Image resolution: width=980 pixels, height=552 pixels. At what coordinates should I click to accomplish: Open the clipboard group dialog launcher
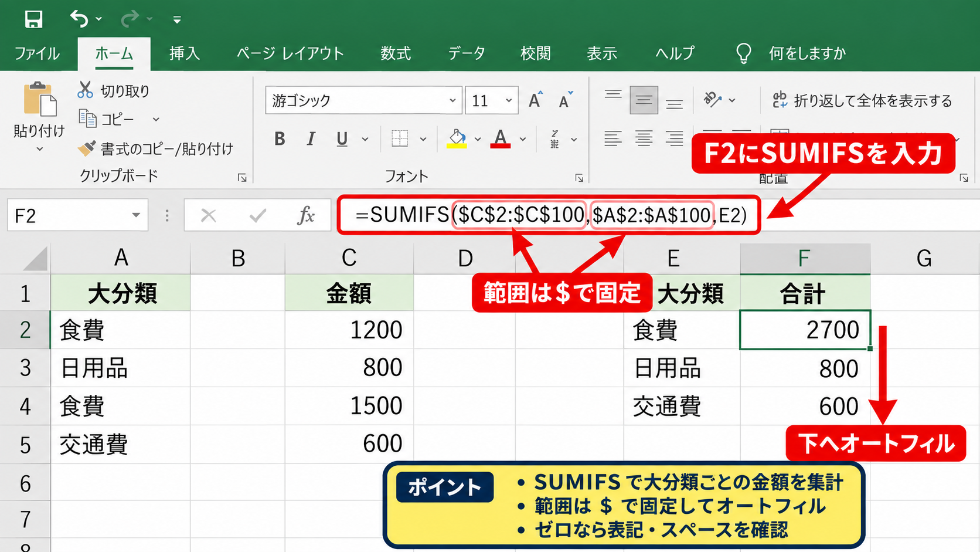(242, 178)
